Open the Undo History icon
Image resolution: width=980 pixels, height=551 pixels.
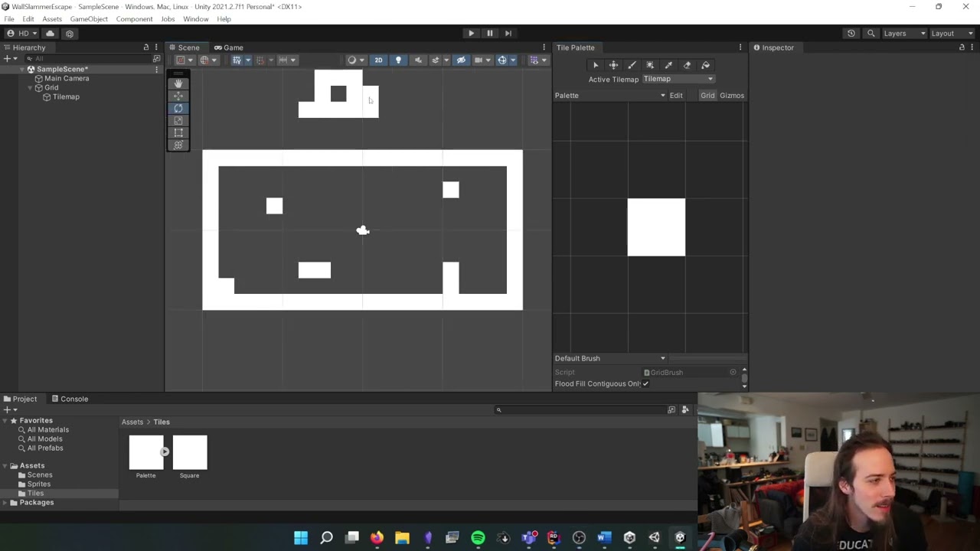point(851,33)
